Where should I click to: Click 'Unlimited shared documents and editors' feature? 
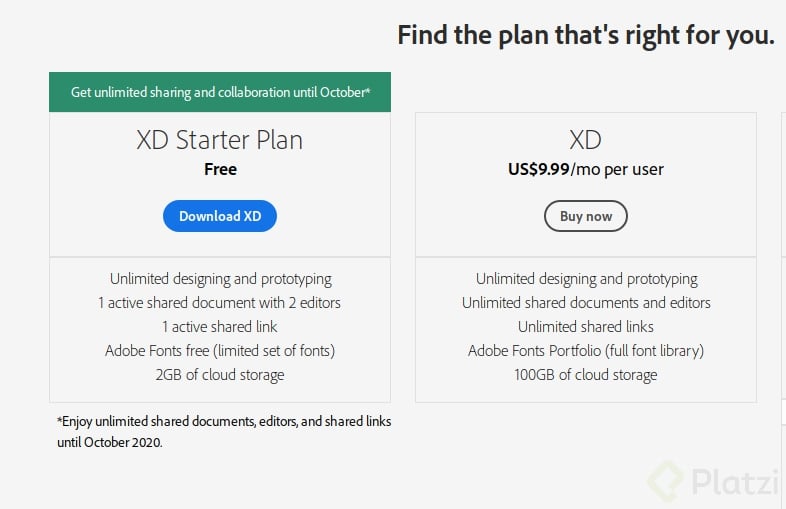[x=586, y=303]
